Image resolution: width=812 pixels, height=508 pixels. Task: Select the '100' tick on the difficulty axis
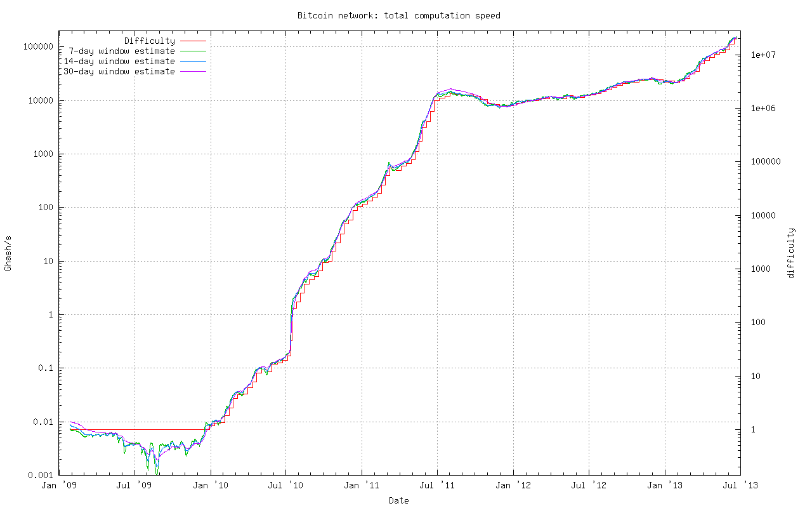tap(759, 323)
